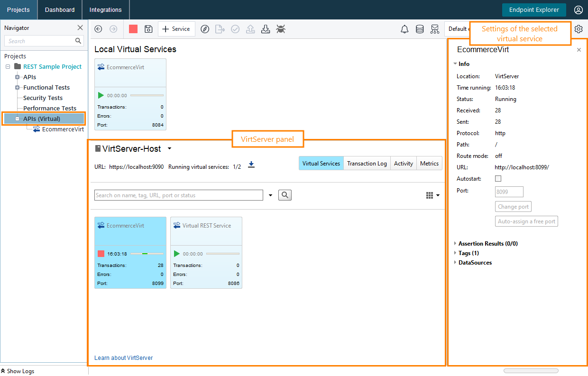Open the settings gear icon
The image size is (588, 376).
pyautogui.click(x=579, y=29)
